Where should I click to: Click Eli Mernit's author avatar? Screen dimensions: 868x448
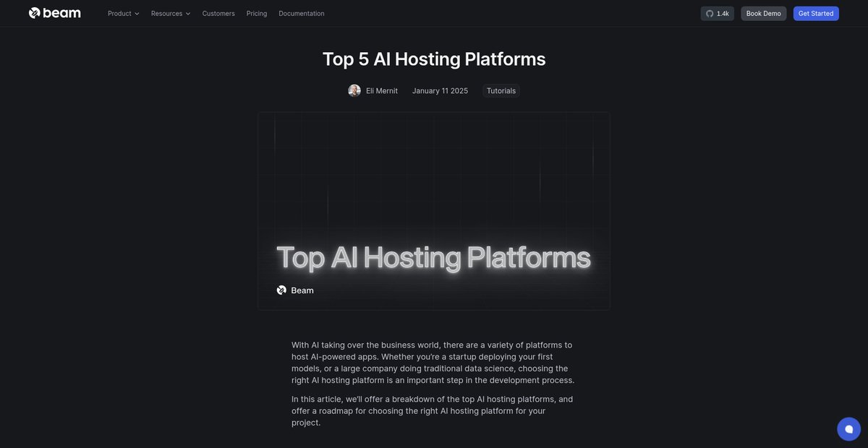(354, 90)
